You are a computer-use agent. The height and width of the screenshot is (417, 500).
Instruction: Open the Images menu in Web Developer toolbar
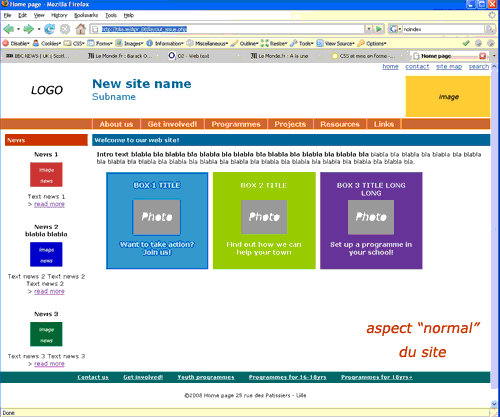[129, 43]
